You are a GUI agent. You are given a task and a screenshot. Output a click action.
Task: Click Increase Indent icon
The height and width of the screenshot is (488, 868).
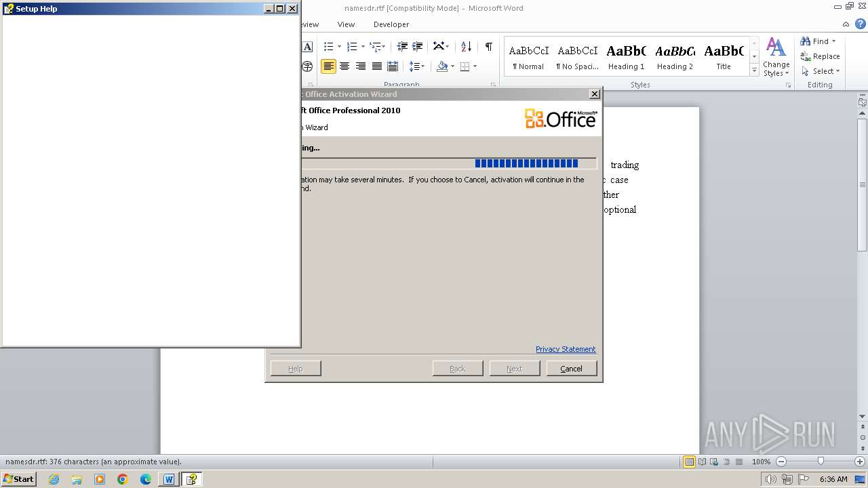coord(418,46)
